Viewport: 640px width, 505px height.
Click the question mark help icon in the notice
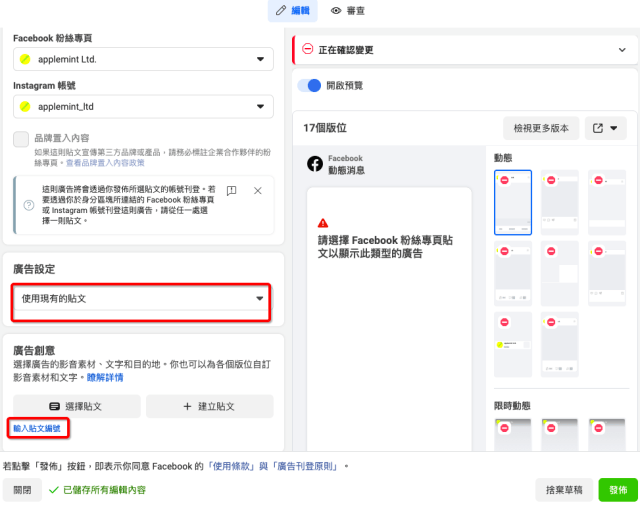(x=29, y=205)
